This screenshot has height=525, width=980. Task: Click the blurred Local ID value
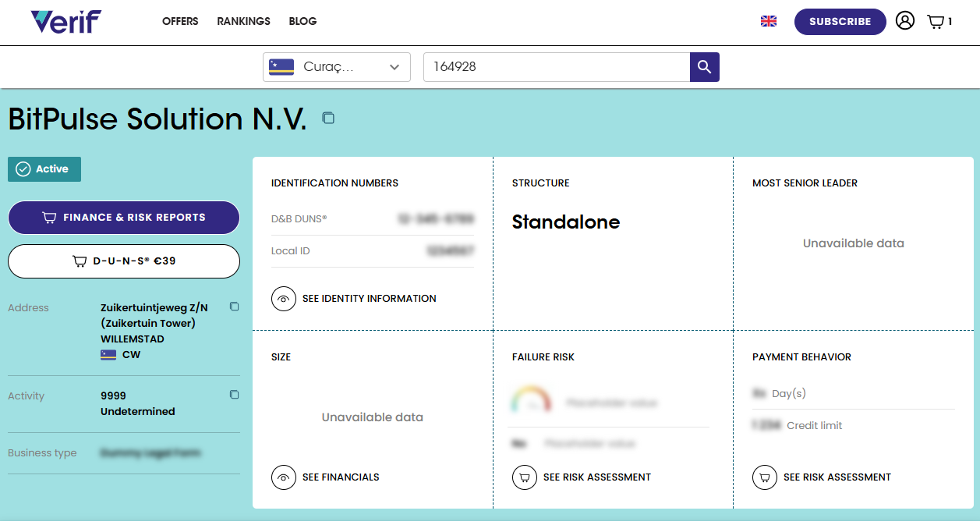tap(451, 251)
